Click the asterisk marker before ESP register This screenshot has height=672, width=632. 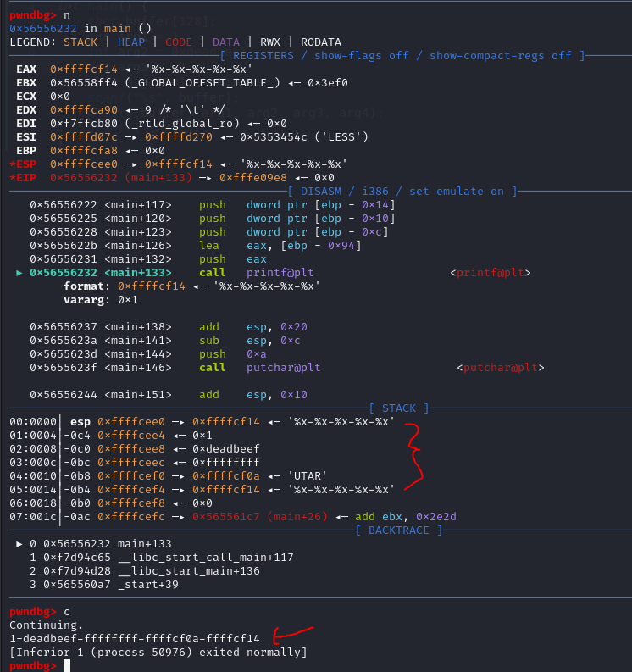tap(12, 164)
